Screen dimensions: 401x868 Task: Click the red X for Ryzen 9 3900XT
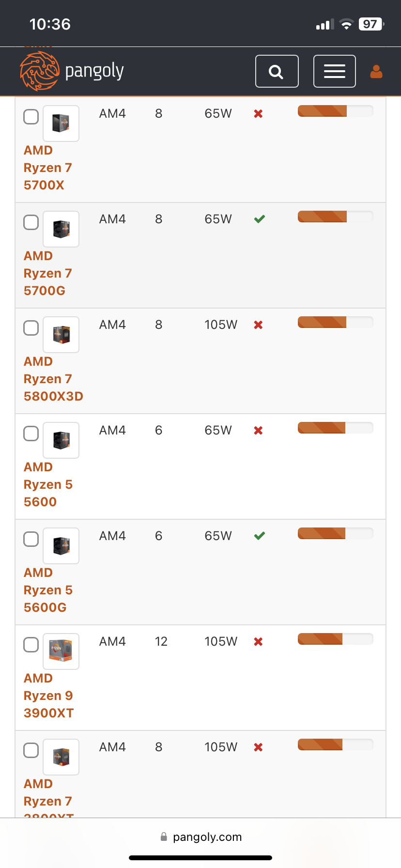[259, 642]
